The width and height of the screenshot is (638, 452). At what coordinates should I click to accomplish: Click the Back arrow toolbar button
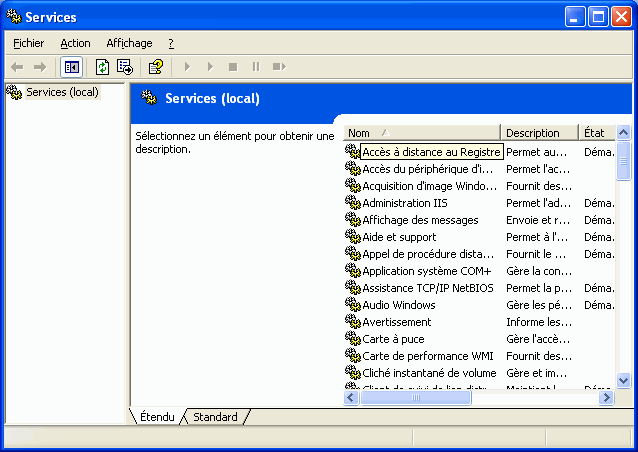[x=17, y=67]
